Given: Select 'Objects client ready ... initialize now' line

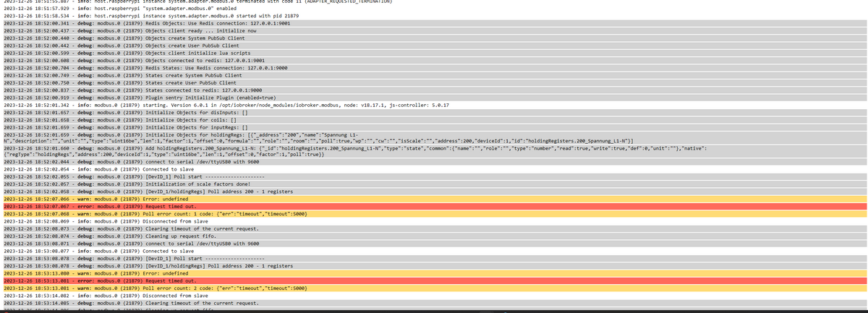Looking at the screenshot, I should click(434, 30).
